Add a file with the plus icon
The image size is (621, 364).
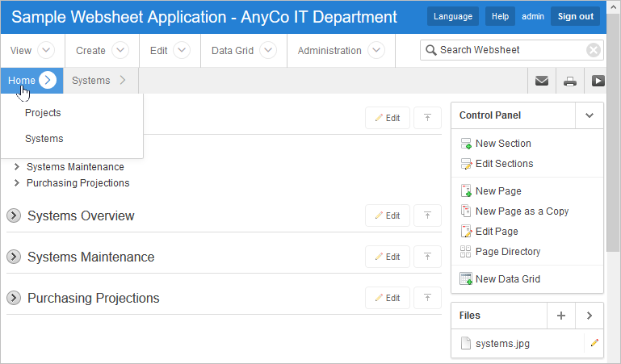[x=560, y=316]
